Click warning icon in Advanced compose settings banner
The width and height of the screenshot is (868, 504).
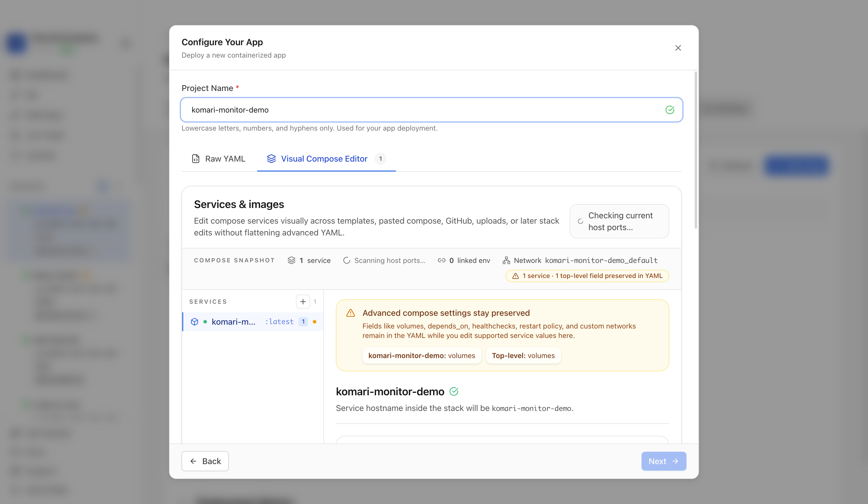350,313
